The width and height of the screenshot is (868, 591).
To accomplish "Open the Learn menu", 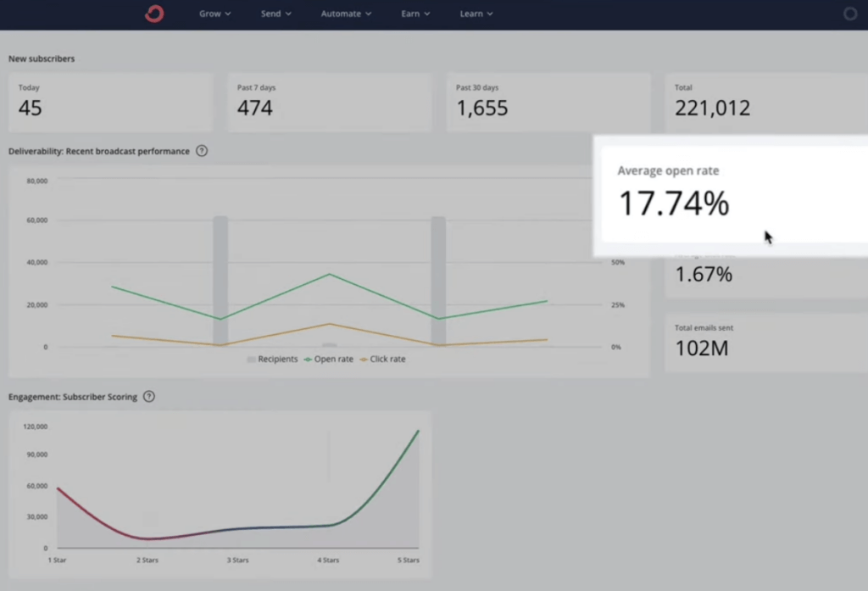I will (x=476, y=14).
